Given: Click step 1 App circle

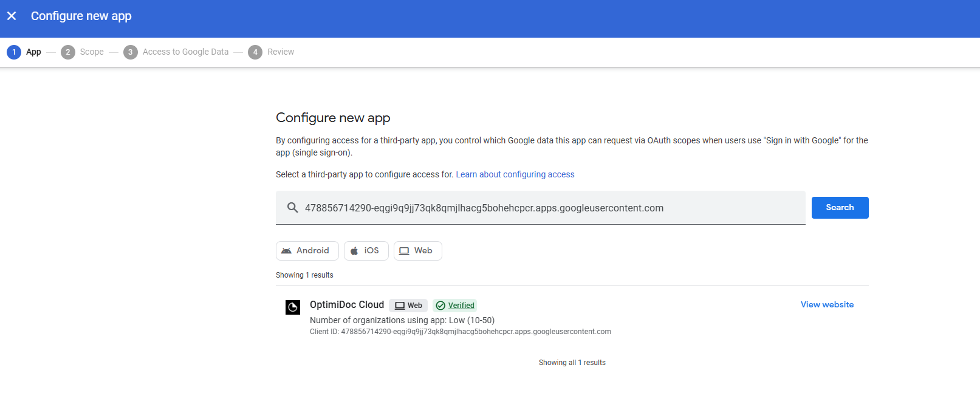Looking at the screenshot, I should (x=14, y=52).
